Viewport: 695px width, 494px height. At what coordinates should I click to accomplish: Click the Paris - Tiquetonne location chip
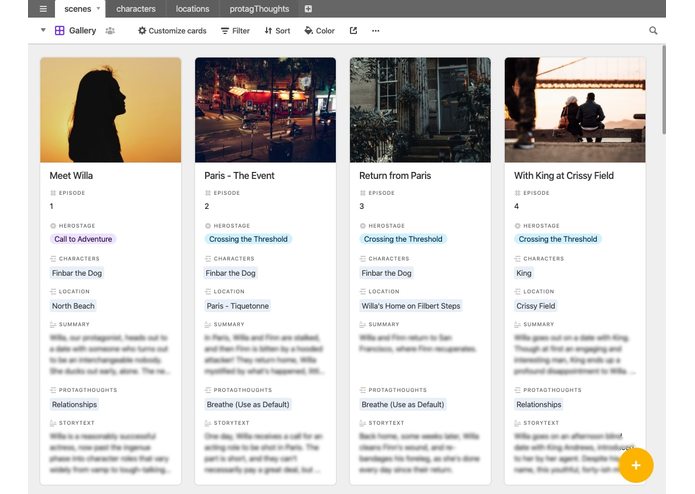[238, 306]
